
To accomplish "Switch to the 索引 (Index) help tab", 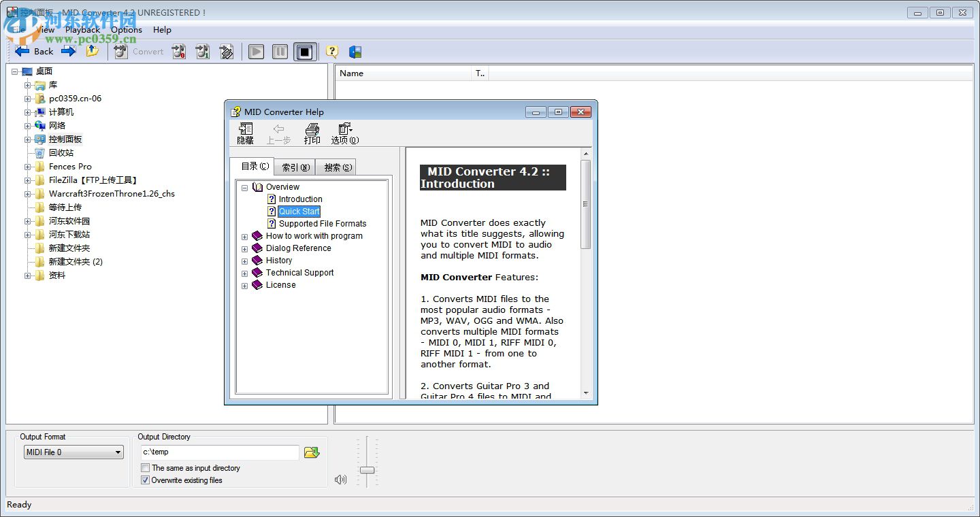I will click(x=295, y=167).
